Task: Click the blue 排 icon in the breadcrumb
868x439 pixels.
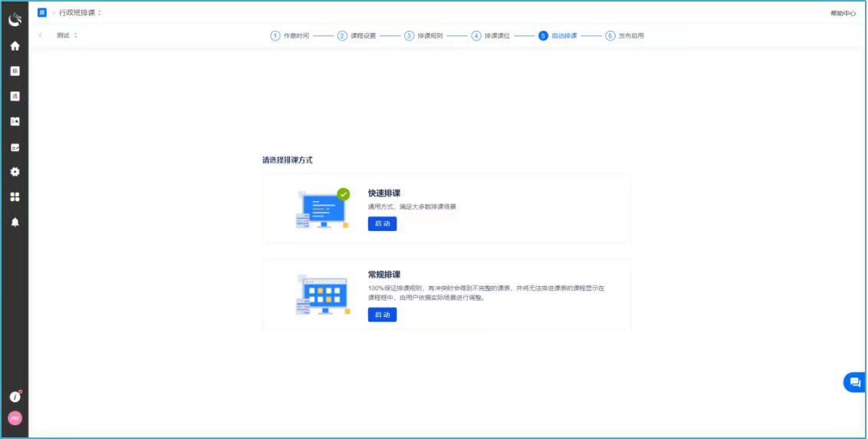Action: [42, 12]
